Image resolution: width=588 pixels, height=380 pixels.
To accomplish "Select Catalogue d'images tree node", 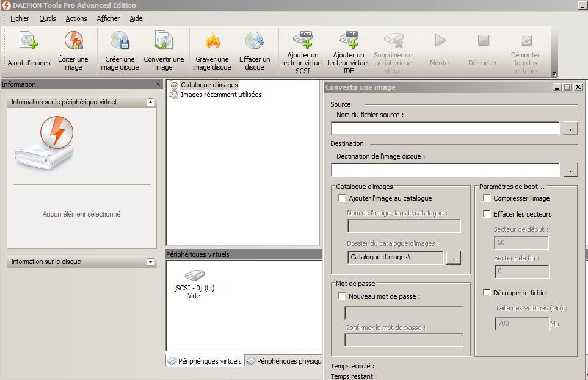I will click(x=209, y=85).
